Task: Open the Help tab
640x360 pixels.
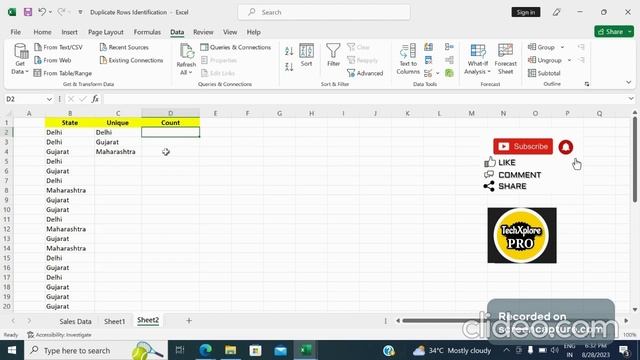Action: tap(253, 32)
